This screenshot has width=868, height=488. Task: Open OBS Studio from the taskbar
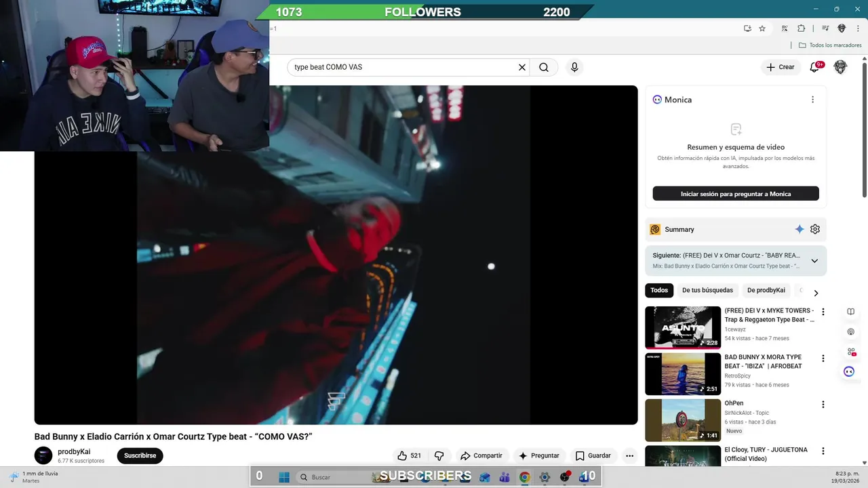(564, 477)
